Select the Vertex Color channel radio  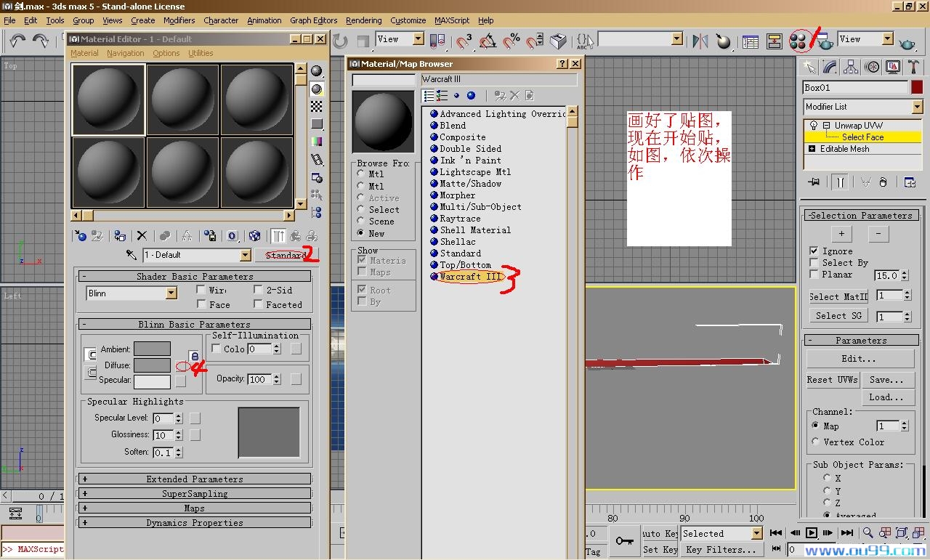(x=816, y=442)
